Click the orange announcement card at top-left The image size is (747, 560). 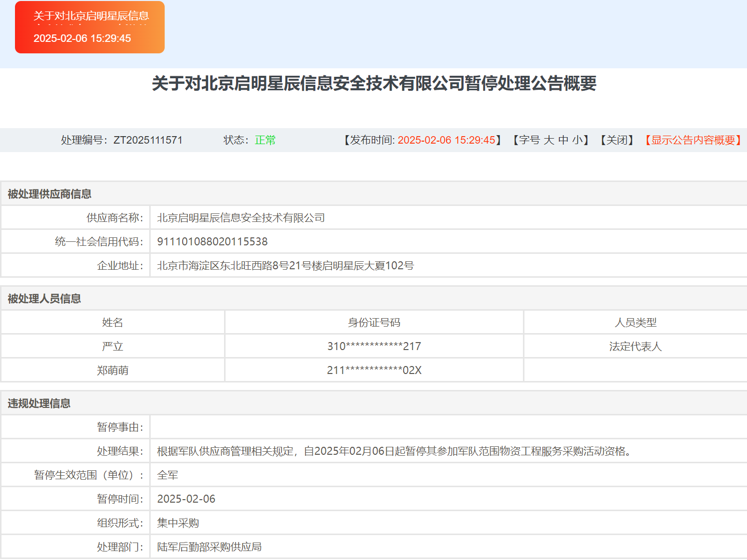[x=90, y=27]
